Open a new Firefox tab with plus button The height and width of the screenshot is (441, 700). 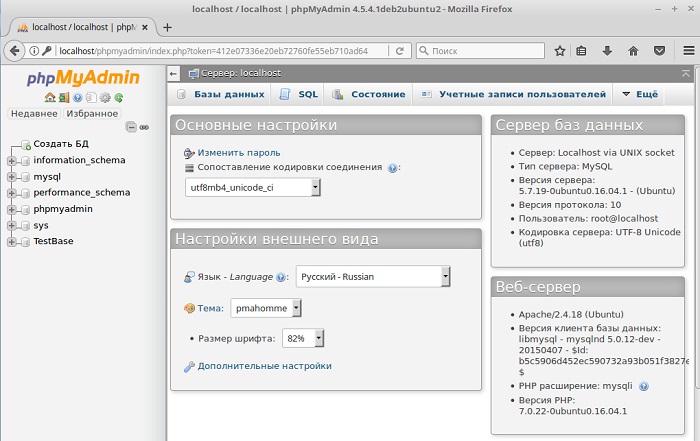pyautogui.click(x=167, y=27)
